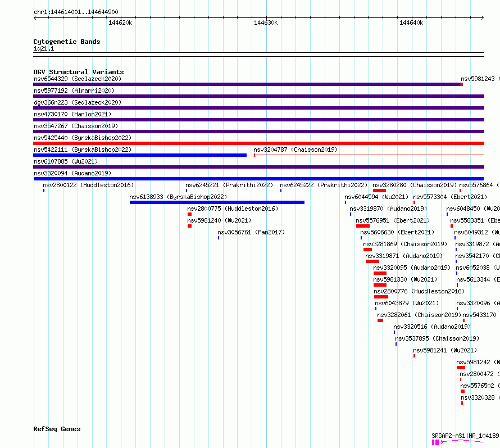Click nsv3281869 (Chaisson2019) label
500x448 pixels.
405,244
